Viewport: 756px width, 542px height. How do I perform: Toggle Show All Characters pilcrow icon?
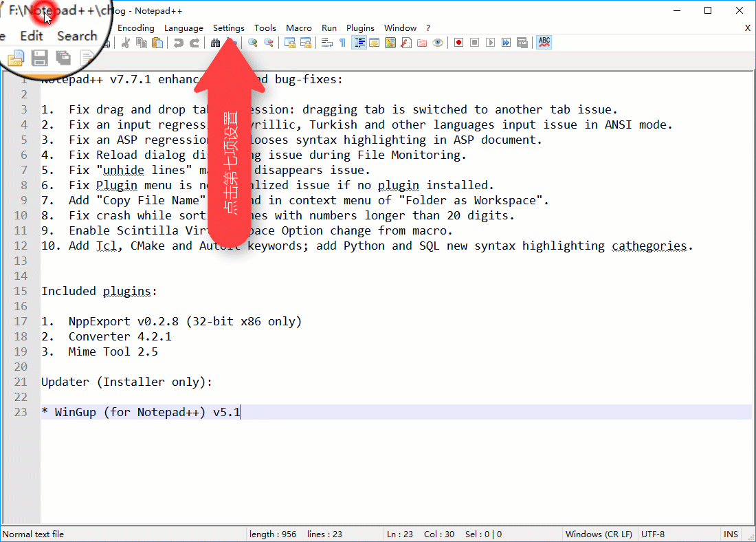click(x=342, y=43)
